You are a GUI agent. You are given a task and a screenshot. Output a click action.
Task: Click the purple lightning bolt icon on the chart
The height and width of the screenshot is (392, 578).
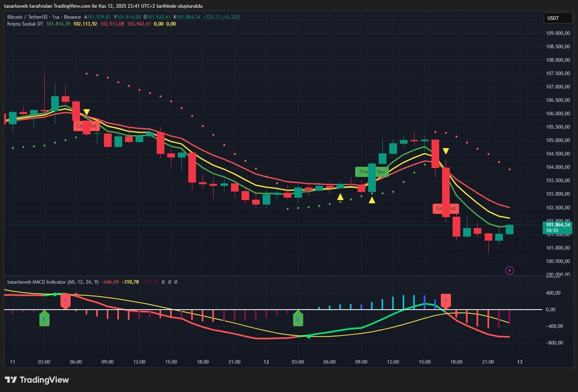509,270
